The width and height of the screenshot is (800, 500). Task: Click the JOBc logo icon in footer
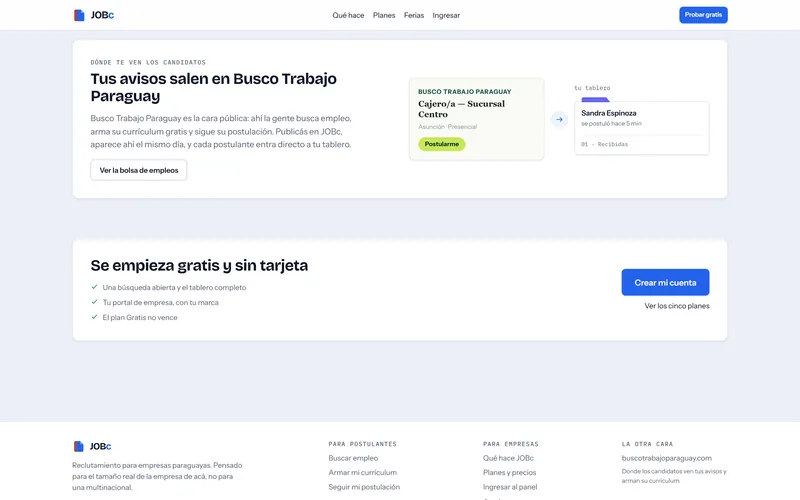[x=79, y=446]
